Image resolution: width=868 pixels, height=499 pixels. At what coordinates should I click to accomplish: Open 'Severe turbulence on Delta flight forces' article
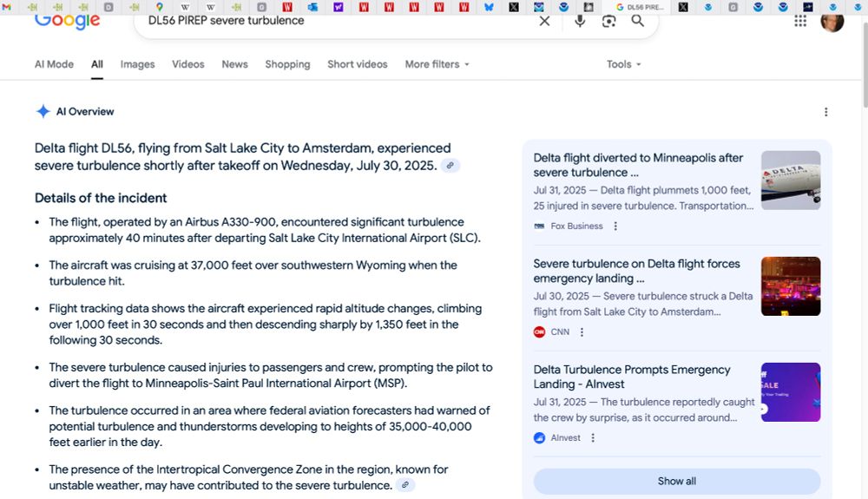[x=636, y=271]
